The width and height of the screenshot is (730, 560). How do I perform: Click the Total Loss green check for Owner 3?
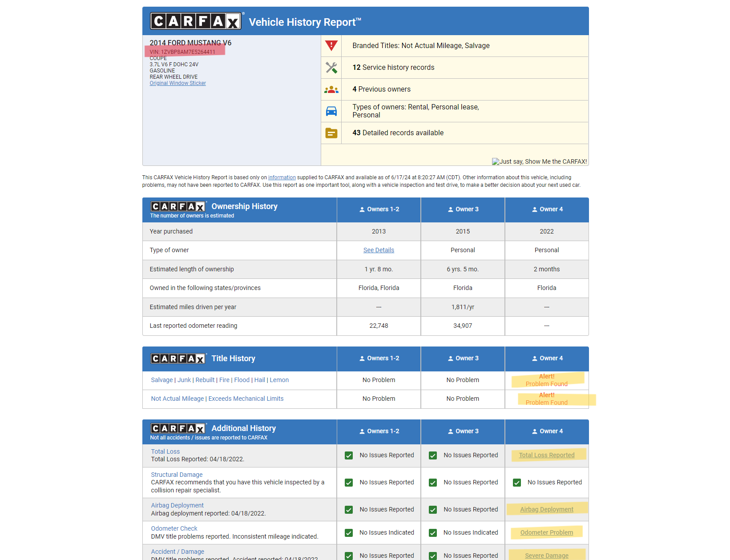433,455
